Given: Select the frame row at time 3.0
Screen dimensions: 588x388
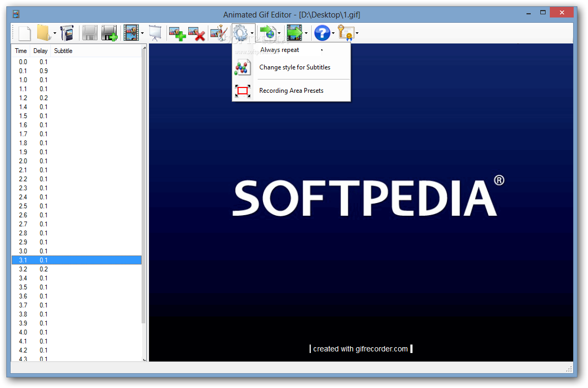Looking at the screenshot, I should (x=76, y=251).
